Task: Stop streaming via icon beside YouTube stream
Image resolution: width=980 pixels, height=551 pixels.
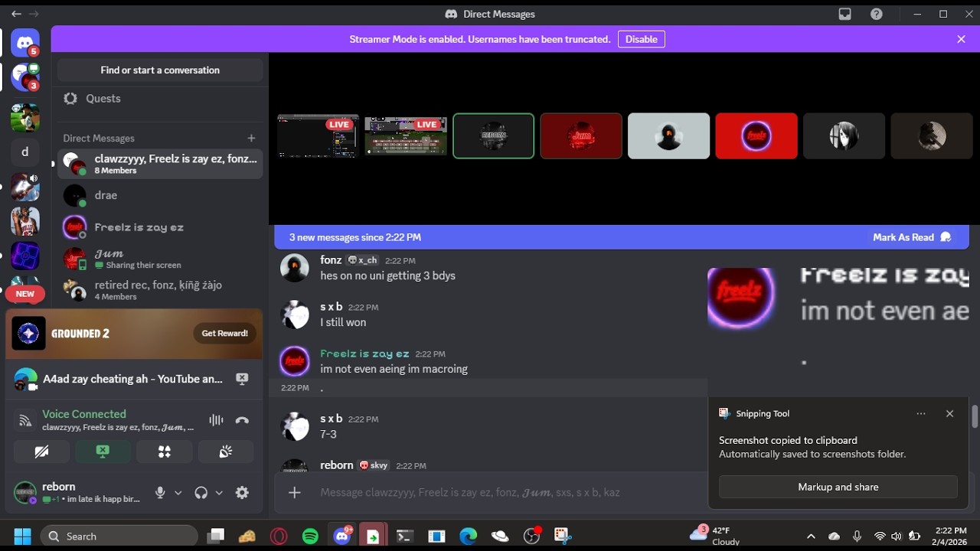Action: tap(242, 379)
